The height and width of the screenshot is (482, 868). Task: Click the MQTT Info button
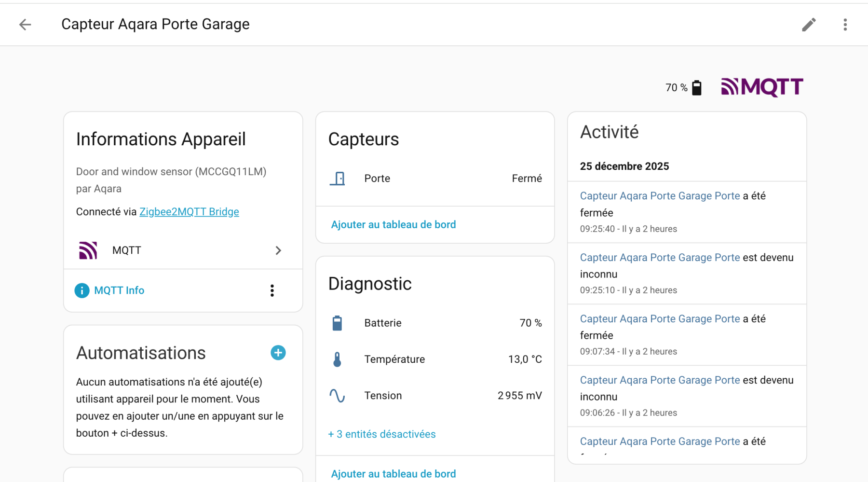click(x=110, y=290)
